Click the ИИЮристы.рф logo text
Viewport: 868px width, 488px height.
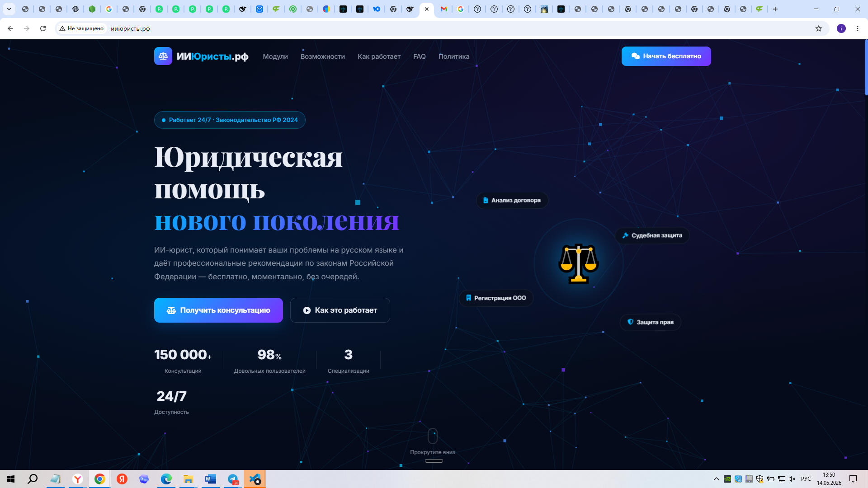[212, 56]
